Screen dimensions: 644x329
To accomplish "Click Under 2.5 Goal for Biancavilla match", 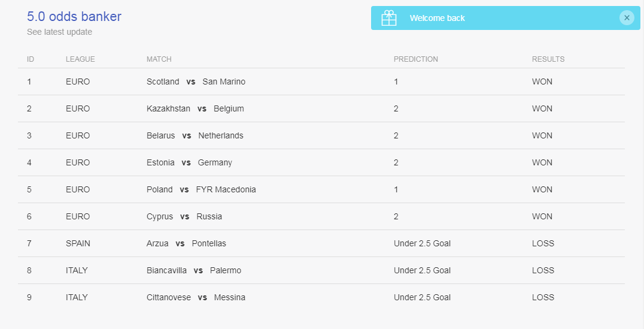I will 422,270.
